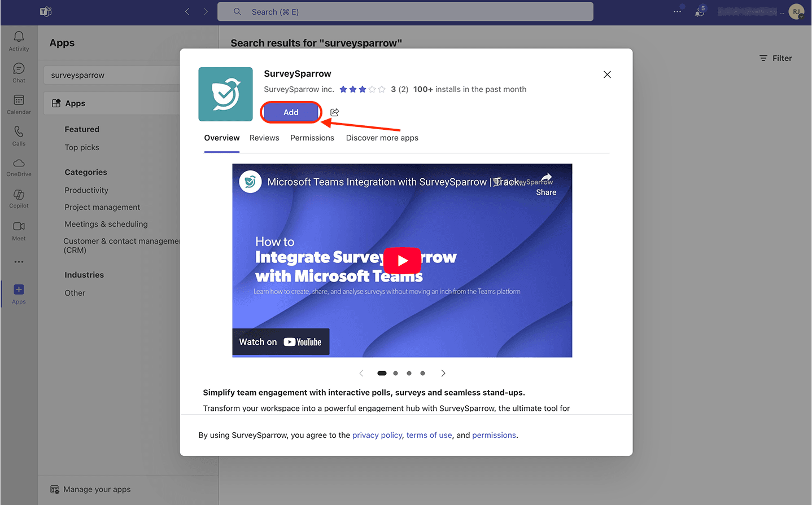The height and width of the screenshot is (505, 812).
Task: Click the Search box at top
Action: (405, 12)
